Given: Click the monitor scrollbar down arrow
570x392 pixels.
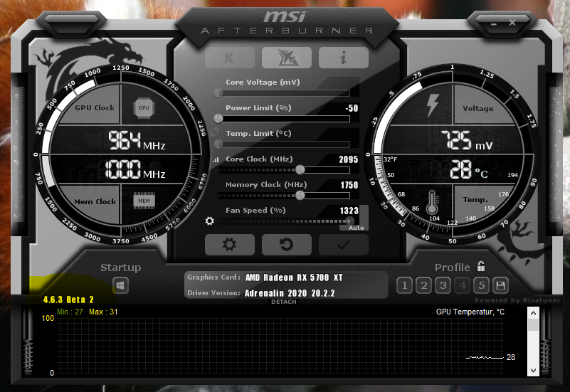Looking at the screenshot, I should [533, 371].
